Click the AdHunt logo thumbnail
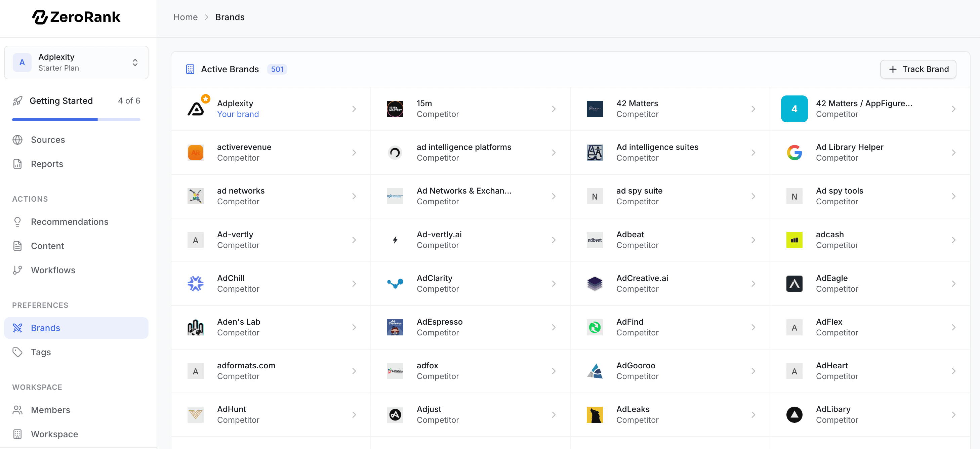Screen dimensions: 980x449 pos(196,415)
